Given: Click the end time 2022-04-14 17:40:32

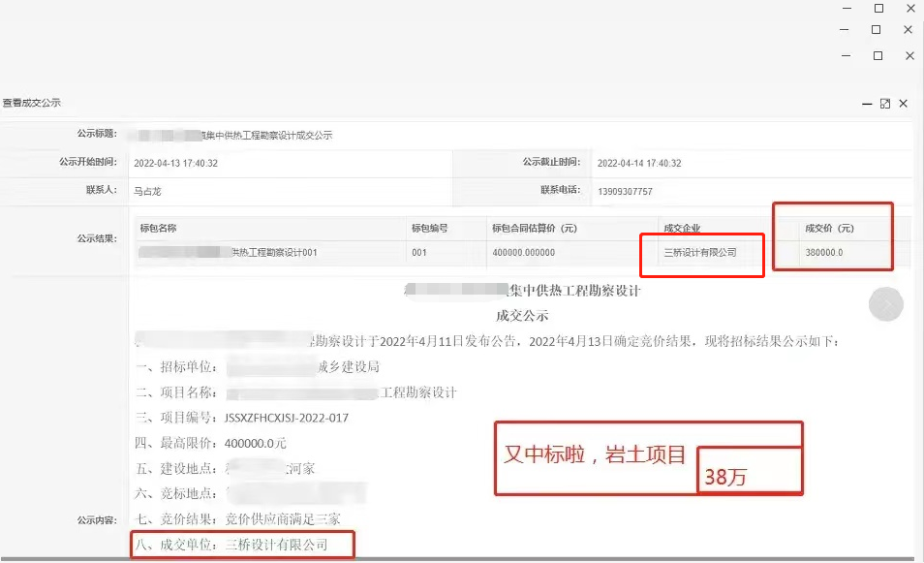Looking at the screenshot, I should pos(639,164).
